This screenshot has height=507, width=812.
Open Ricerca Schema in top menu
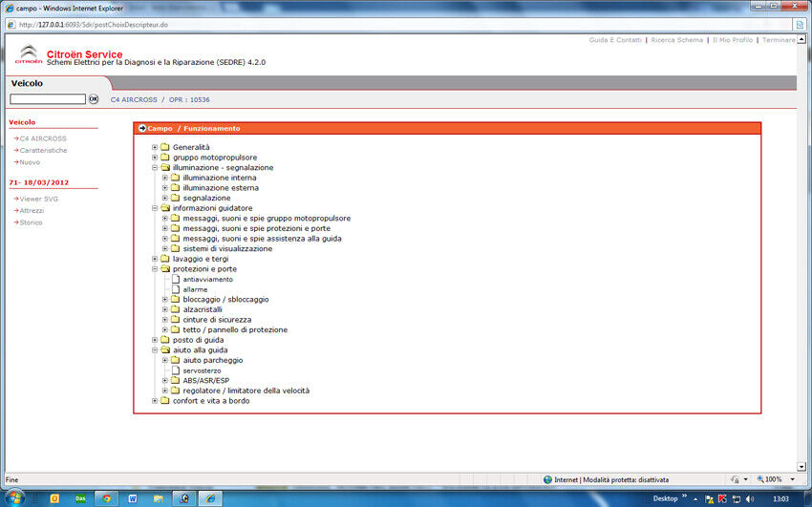tap(676, 40)
